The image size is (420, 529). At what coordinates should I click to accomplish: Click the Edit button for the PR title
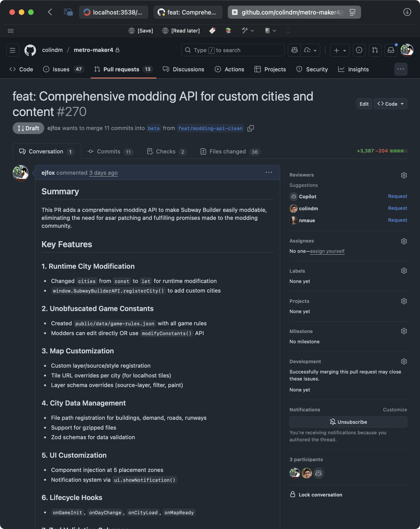point(364,104)
